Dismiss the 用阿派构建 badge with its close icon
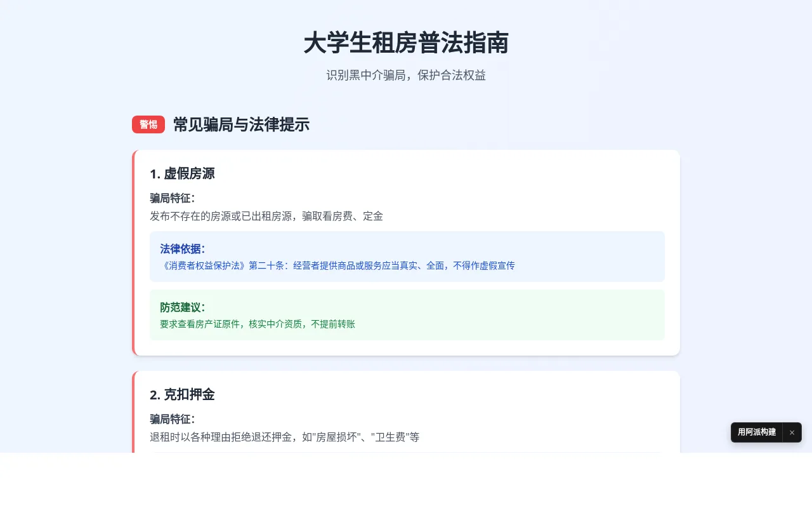 point(792,432)
